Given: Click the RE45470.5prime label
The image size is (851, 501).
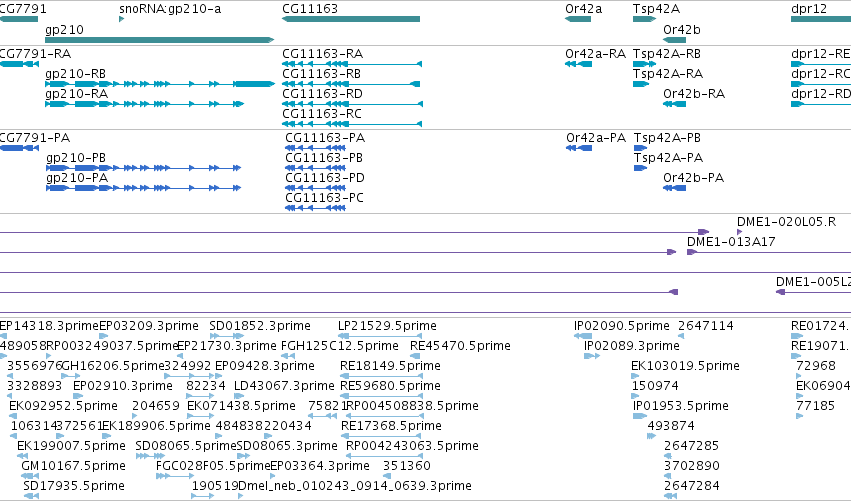Looking at the screenshot, I should 460,346.
